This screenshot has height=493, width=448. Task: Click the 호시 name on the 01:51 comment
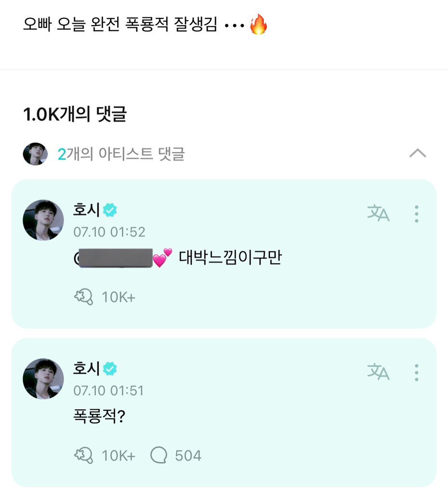point(86,369)
